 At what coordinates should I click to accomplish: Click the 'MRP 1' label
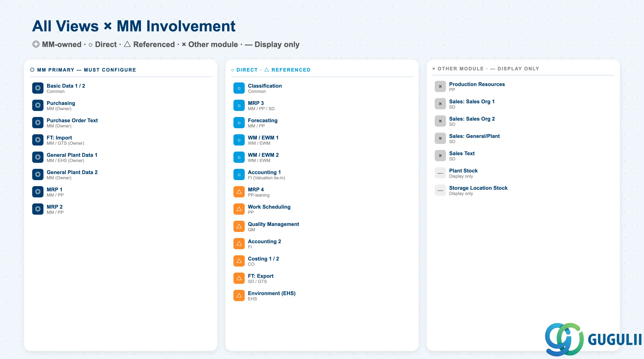coord(55,190)
